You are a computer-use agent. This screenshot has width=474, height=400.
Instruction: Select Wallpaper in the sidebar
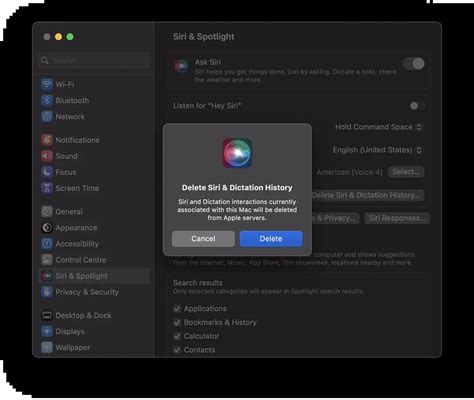[94, 347]
